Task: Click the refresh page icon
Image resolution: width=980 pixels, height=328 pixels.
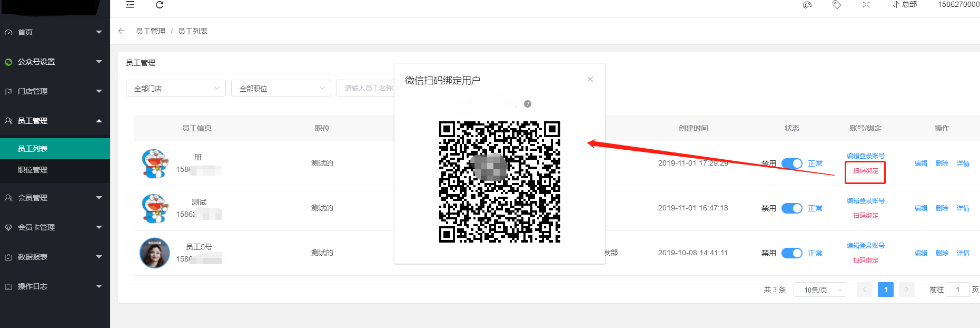Action: coord(160,5)
